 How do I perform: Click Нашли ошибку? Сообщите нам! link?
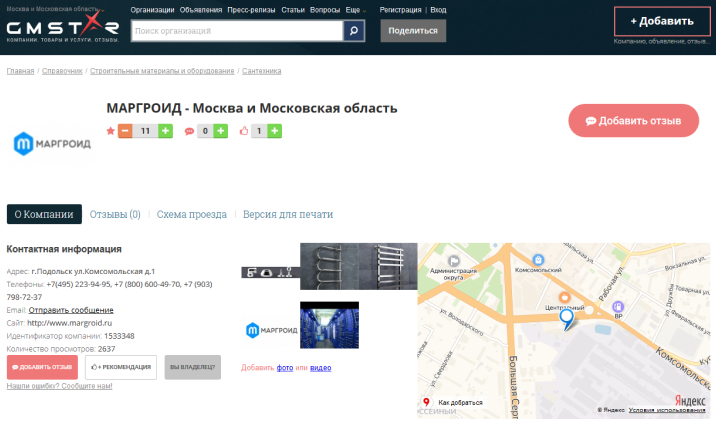(59, 386)
